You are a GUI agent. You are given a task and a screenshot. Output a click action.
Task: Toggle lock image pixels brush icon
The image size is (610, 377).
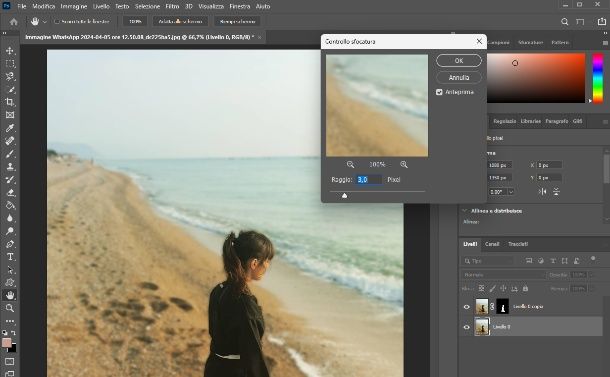(x=493, y=289)
